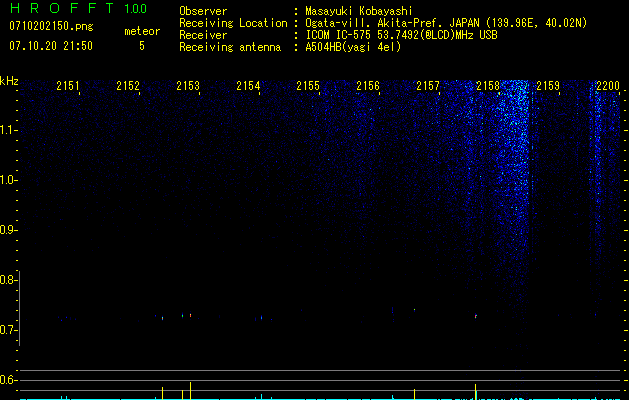Viewport: 629px width, 400px height.
Task: Click the 2153 time marker
Action: tap(188, 86)
